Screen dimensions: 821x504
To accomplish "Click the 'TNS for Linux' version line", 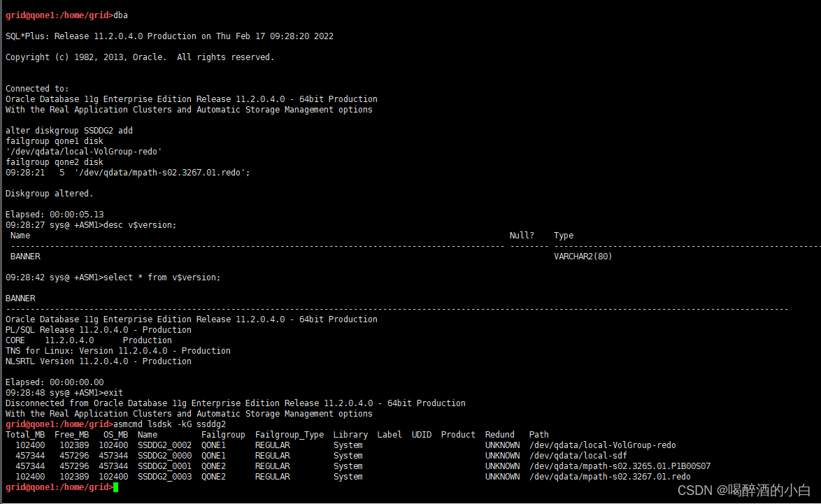I will [x=117, y=350].
